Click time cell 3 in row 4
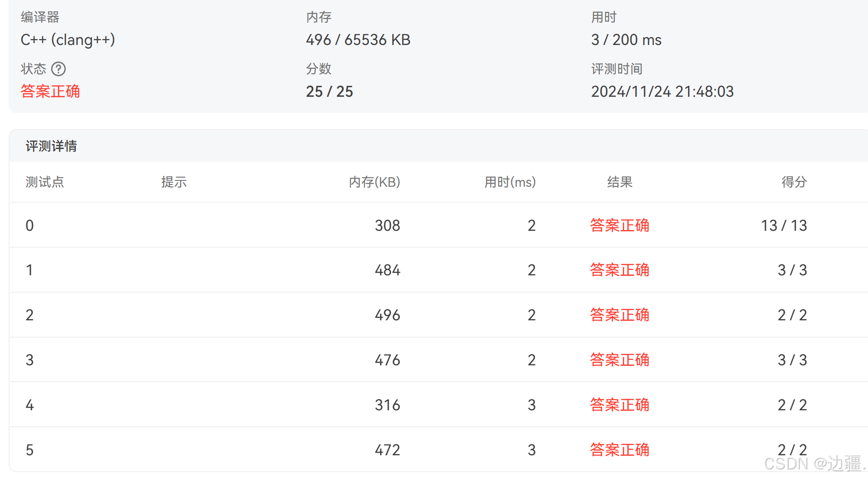 [532, 405]
